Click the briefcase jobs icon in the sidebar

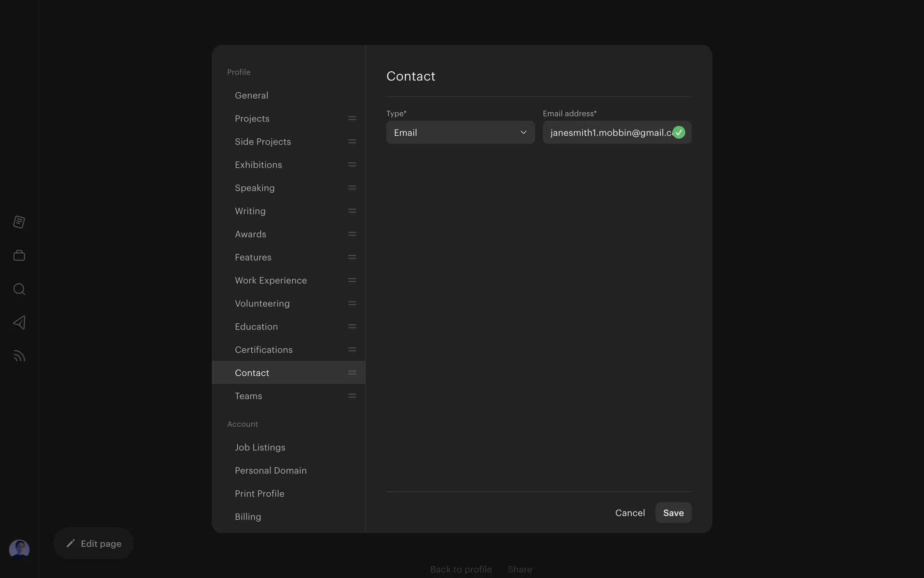click(19, 255)
